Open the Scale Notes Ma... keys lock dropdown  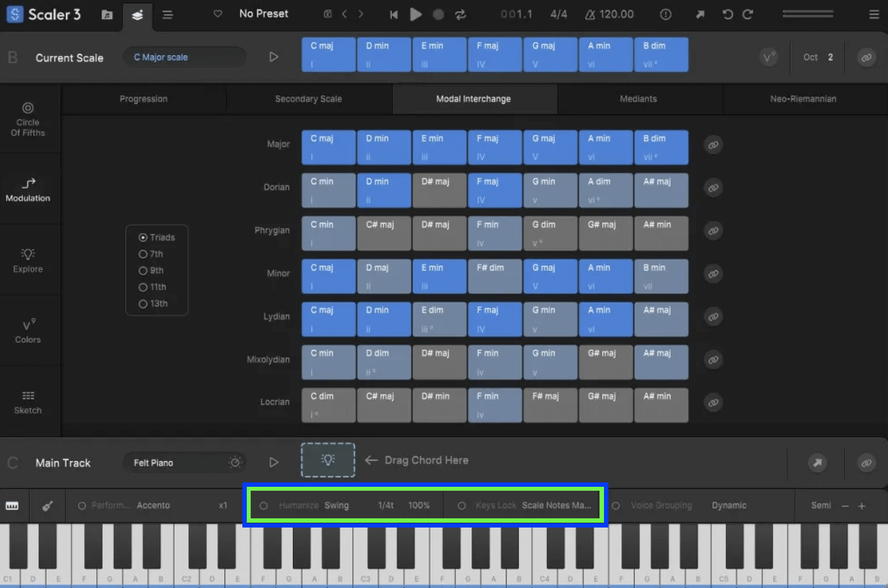[556, 505]
